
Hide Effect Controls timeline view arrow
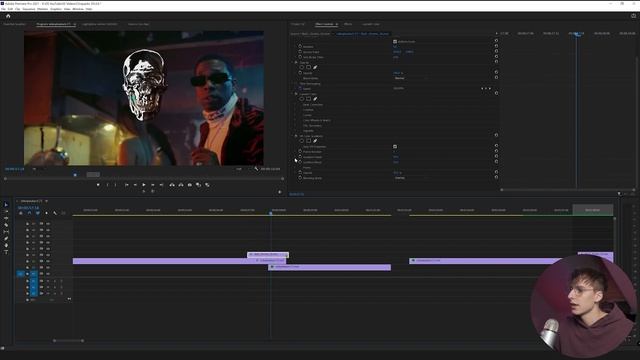click(496, 33)
